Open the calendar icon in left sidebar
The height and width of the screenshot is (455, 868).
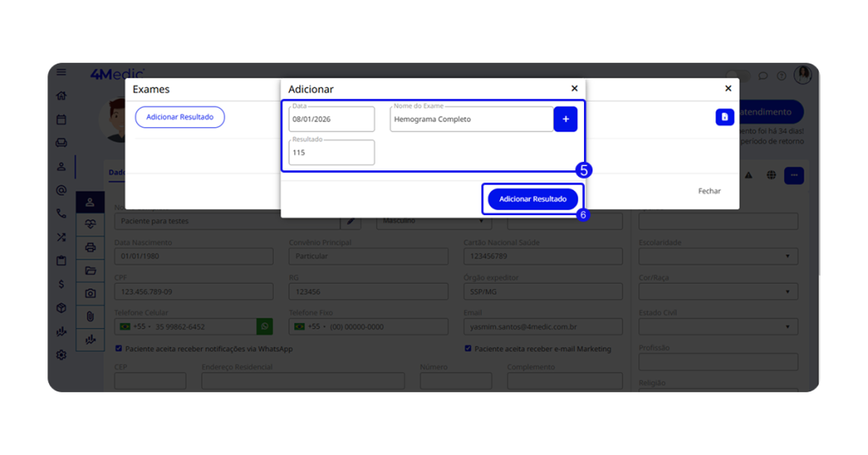pyautogui.click(x=61, y=119)
